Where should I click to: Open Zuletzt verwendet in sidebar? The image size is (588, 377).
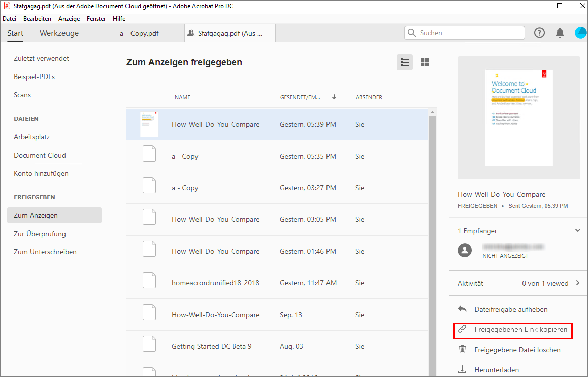[41, 58]
